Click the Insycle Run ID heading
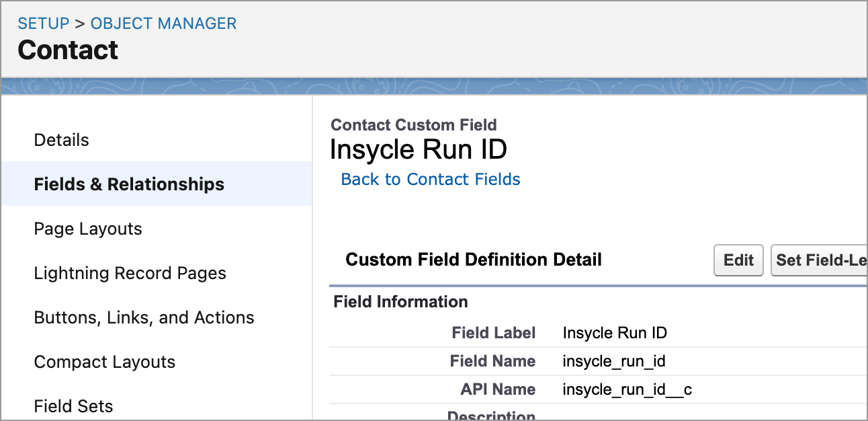Viewport: 868px width, 421px height. [x=418, y=149]
